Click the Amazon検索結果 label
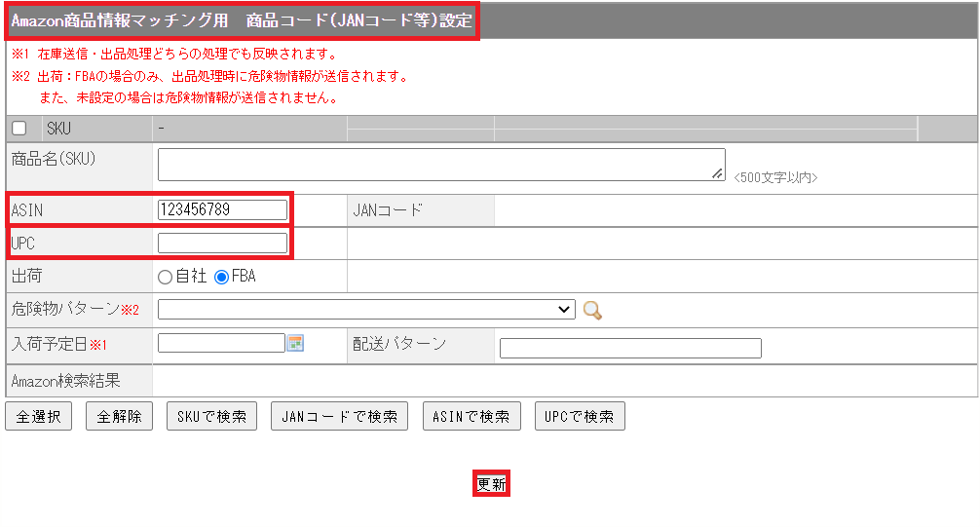This screenshot has width=980, height=527. pyautogui.click(x=65, y=381)
